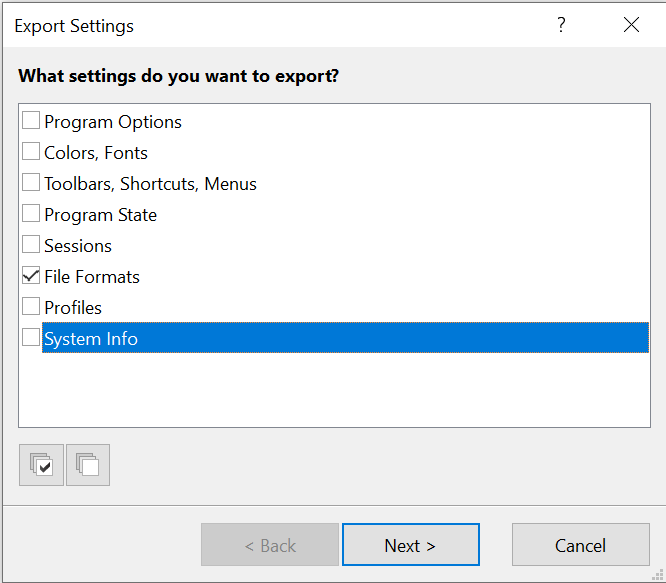Select the Colors, Fonts list item label

[x=96, y=153]
